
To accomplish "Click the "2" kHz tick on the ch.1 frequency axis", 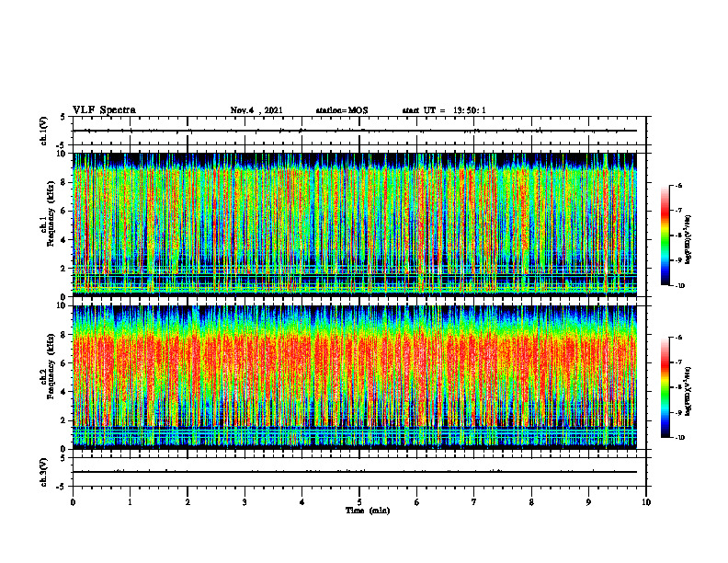I will tap(63, 269).
